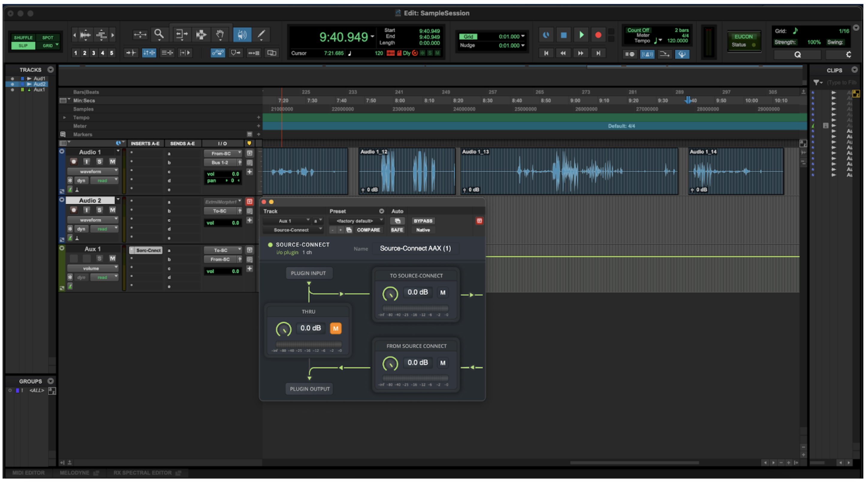Open the Melodyne tab
The height and width of the screenshot is (482, 868).
coord(74,473)
